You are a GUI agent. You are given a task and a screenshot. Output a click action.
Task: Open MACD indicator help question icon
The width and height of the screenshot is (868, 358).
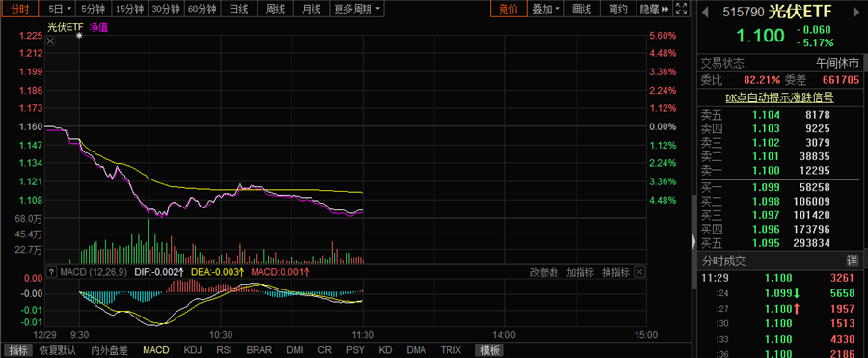(51, 272)
